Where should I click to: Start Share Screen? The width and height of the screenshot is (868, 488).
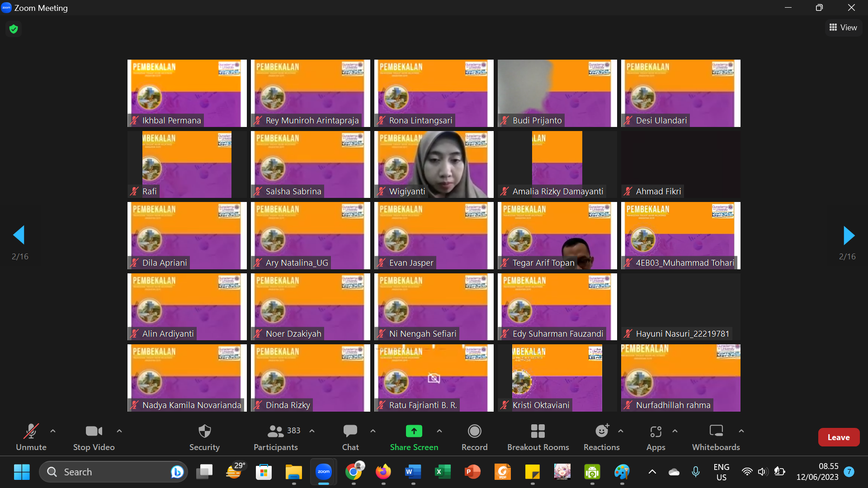tap(414, 437)
